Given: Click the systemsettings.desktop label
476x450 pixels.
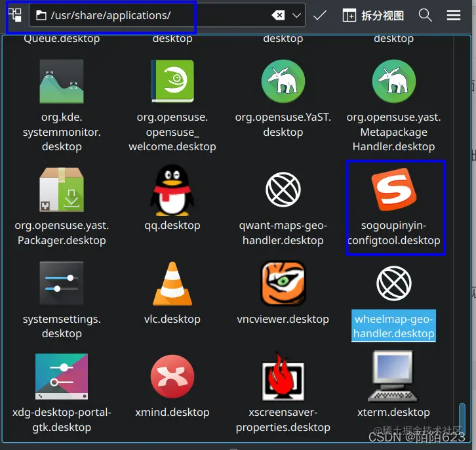Looking at the screenshot, I should (62, 327).
